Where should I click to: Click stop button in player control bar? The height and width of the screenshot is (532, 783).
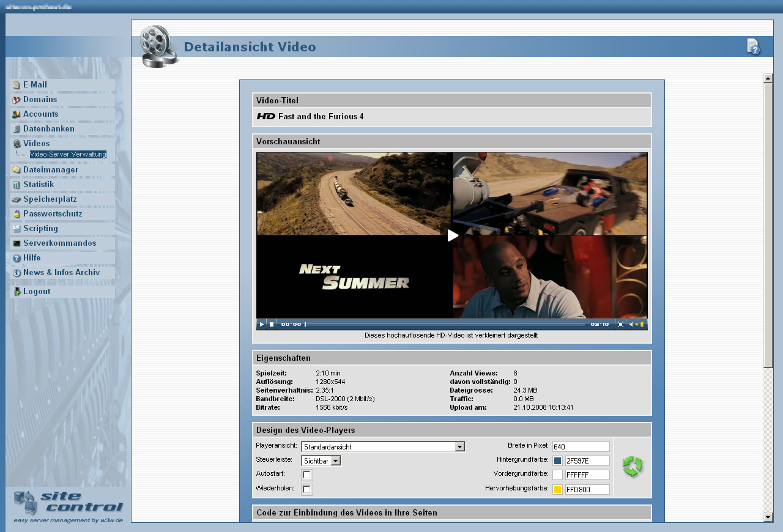(272, 324)
